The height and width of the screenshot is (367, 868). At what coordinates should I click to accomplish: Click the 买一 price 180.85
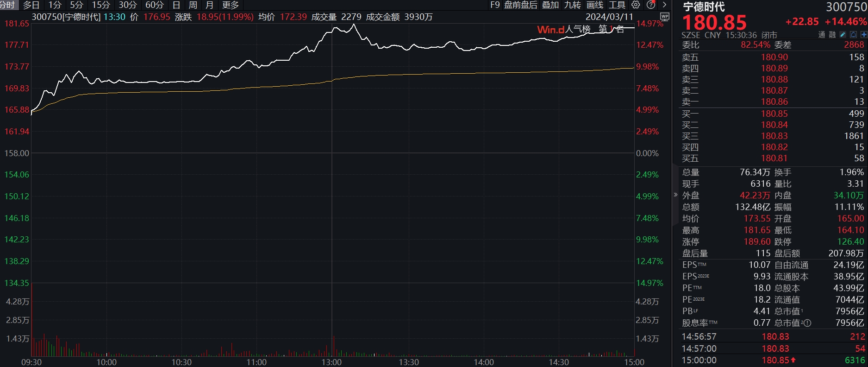(x=774, y=114)
